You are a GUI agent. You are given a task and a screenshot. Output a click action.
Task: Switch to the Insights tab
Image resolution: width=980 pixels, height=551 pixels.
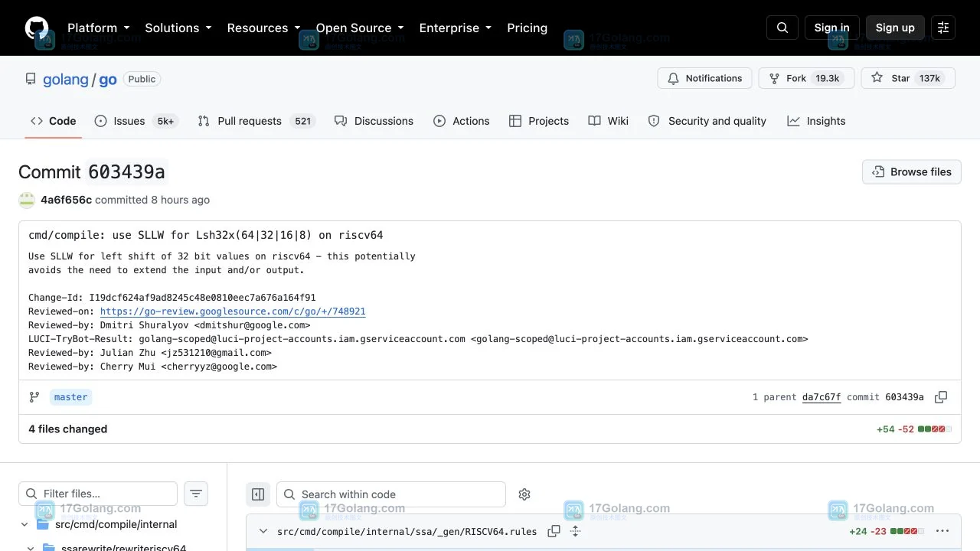[x=816, y=121]
